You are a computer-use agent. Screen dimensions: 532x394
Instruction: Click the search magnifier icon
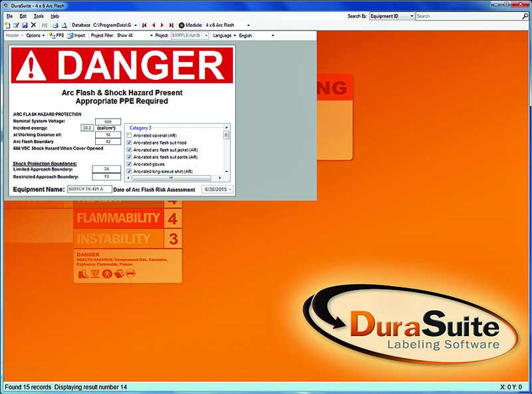click(x=525, y=16)
